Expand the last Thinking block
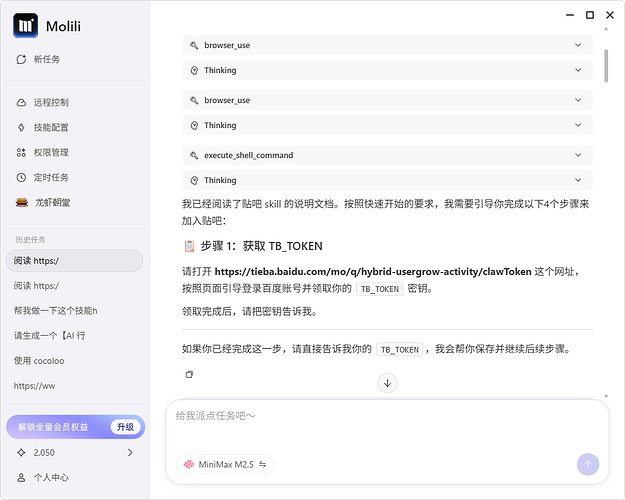 [x=387, y=180]
